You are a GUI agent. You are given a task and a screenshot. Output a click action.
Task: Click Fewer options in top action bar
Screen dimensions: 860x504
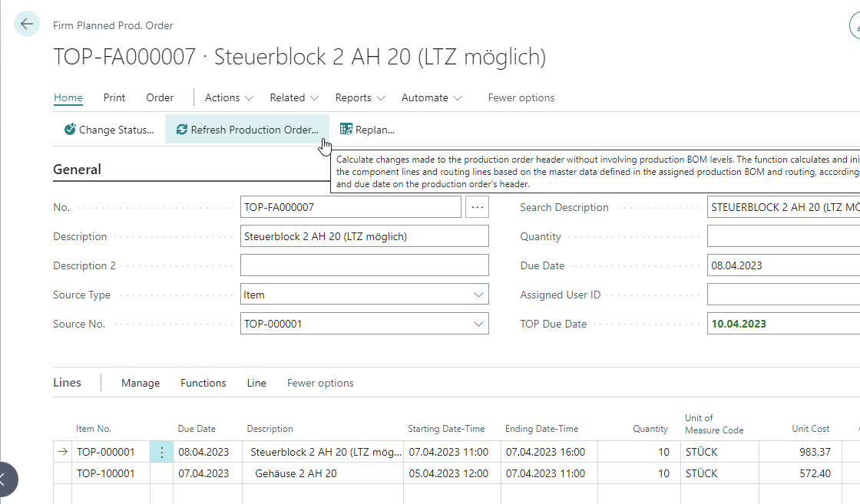(521, 97)
